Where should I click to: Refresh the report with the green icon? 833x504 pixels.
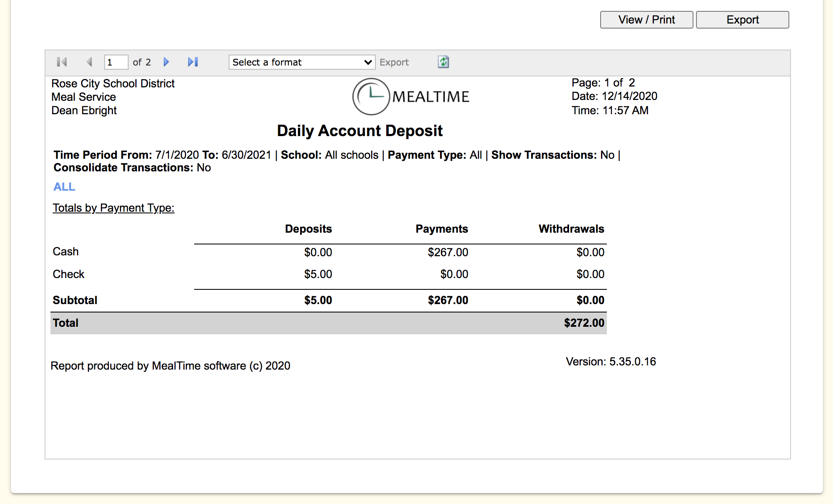(443, 62)
